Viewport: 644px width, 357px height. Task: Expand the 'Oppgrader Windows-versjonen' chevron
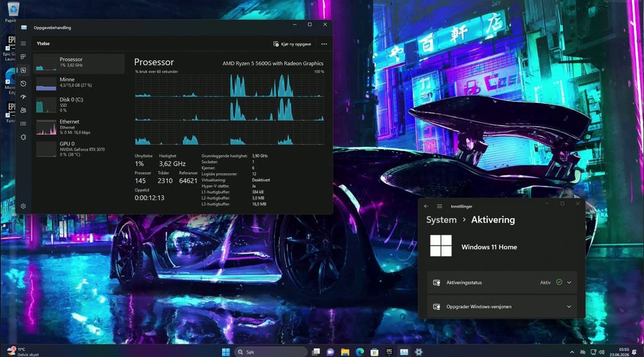click(569, 307)
